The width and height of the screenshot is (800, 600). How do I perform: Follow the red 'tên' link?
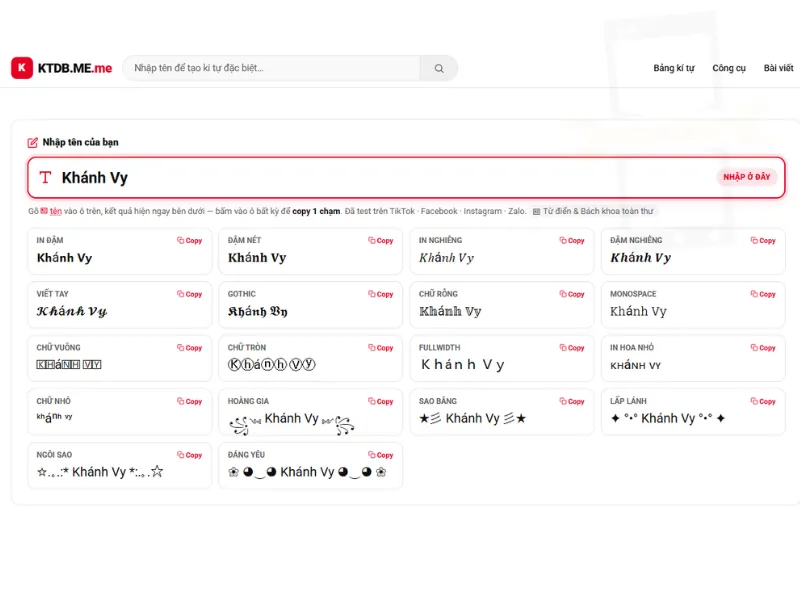tap(56, 211)
